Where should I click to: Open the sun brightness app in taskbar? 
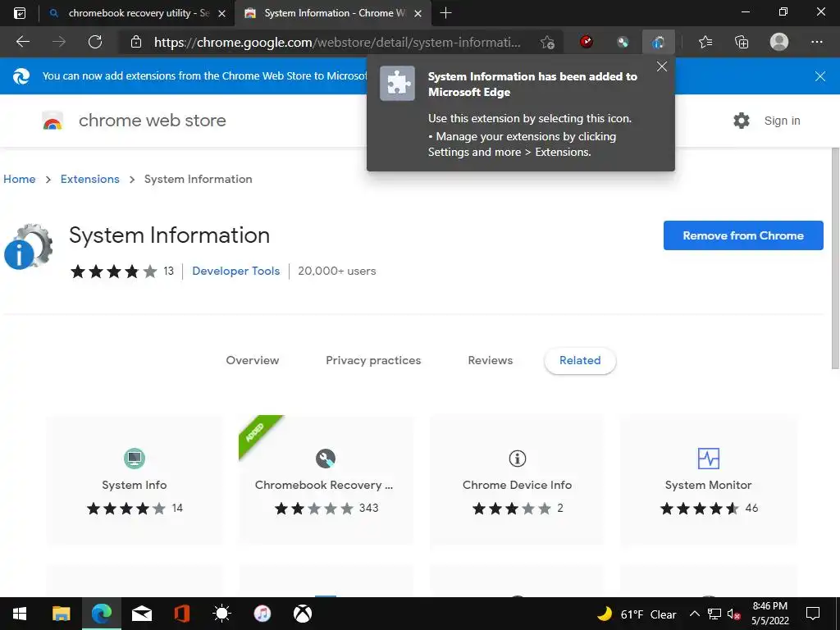tap(221, 614)
